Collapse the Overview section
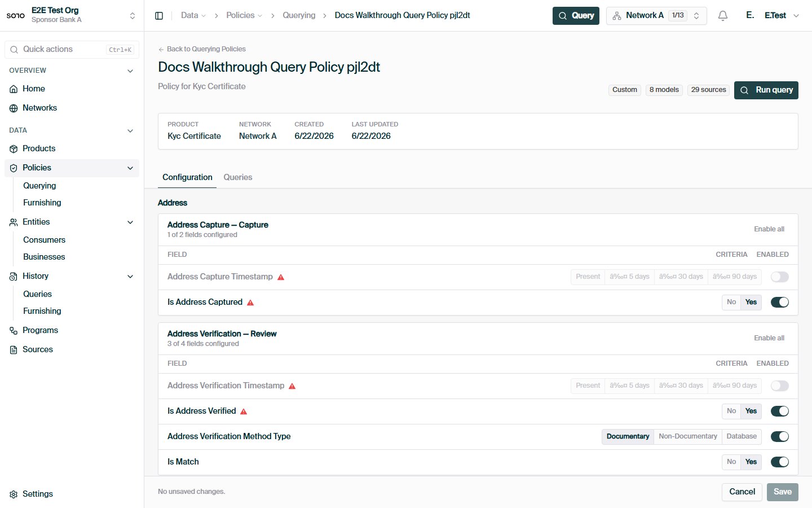The height and width of the screenshot is (508, 812). coord(130,71)
